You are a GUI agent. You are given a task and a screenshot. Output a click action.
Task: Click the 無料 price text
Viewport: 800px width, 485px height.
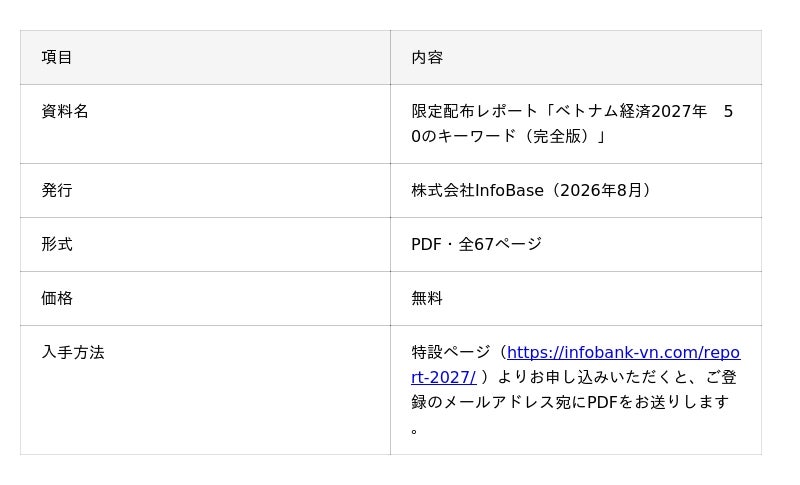427,298
